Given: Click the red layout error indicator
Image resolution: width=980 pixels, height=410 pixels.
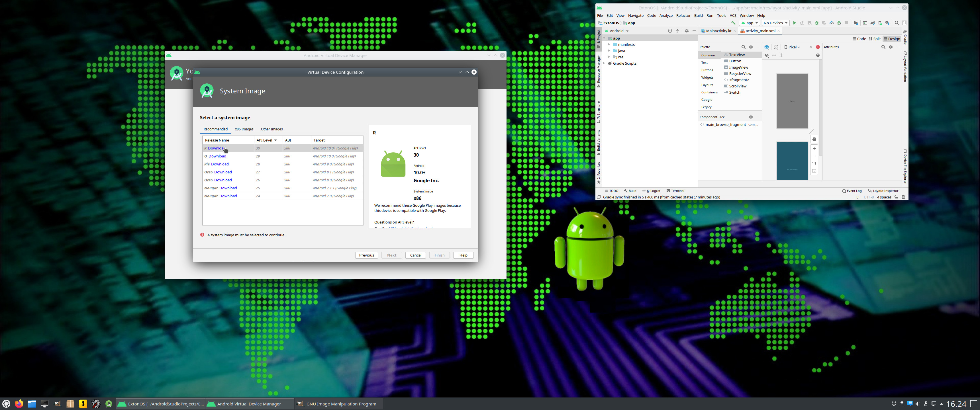Looking at the screenshot, I should (818, 47).
